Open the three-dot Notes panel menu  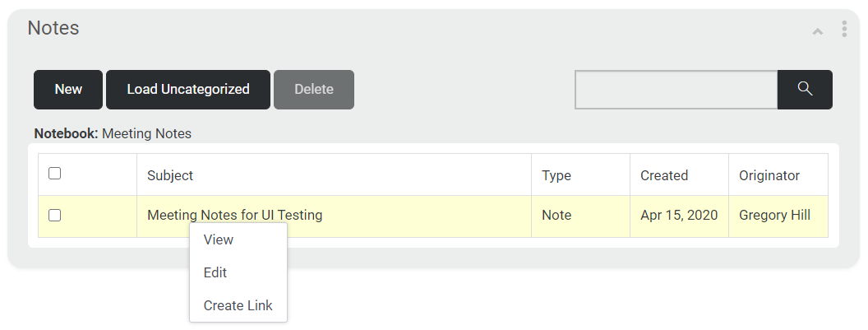click(844, 29)
